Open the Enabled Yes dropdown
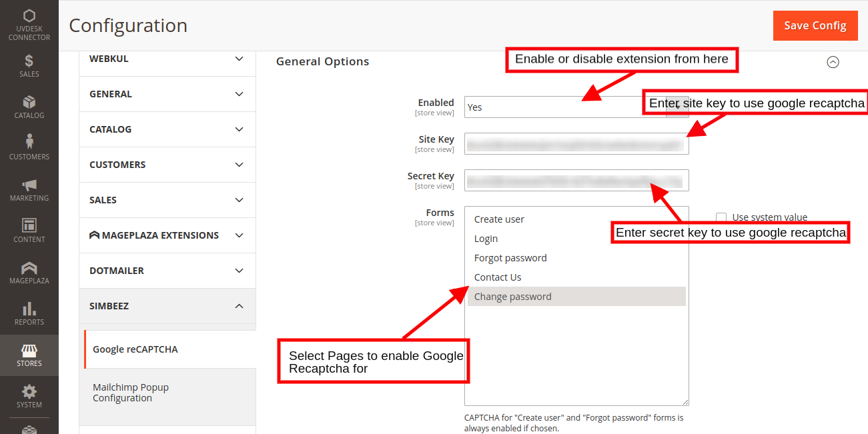Screen dimensions: 868x434 pos(576,107)
